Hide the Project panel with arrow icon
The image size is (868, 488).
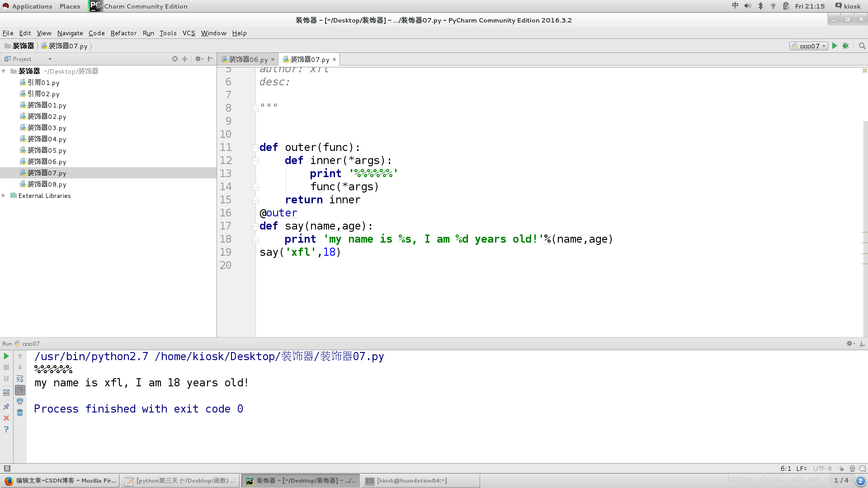click(x=211, y=59)
